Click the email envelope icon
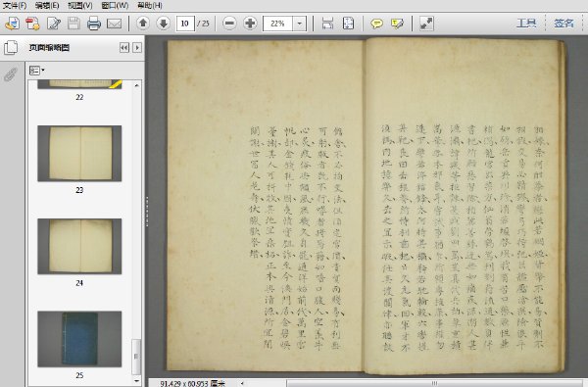588x387 pixels. click(115, 24)
